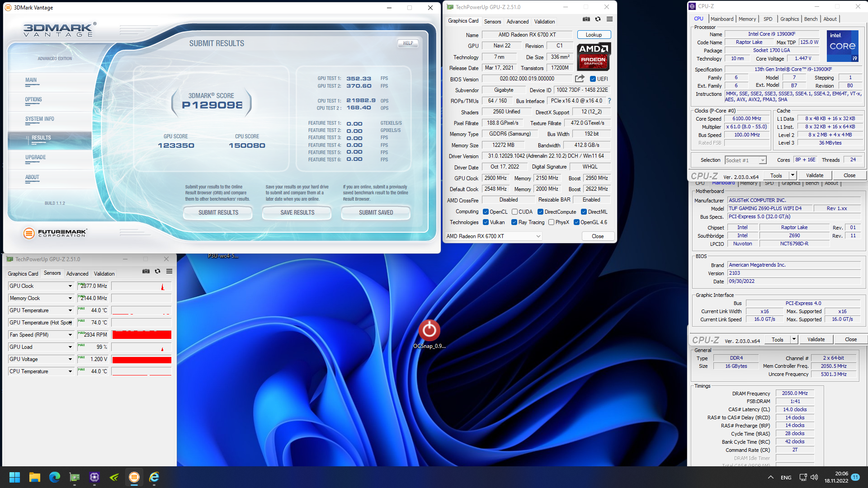The height and width of the screenshot is (488, 868).
Task: Click the GPU-Z screenshot camera icon in top window
Action: (x=586, y=19)
